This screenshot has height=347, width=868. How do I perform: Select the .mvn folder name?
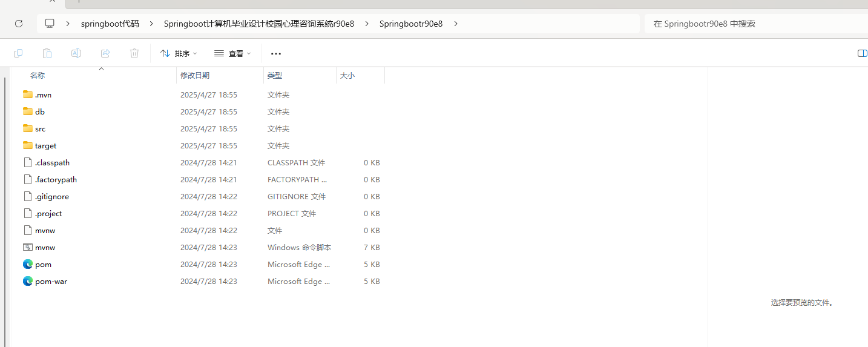44,95
